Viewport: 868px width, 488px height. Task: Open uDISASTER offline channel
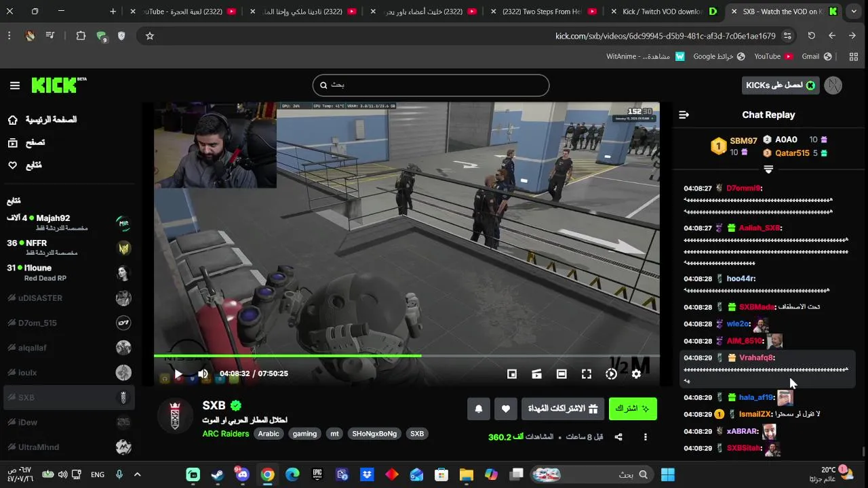(68, 298)
